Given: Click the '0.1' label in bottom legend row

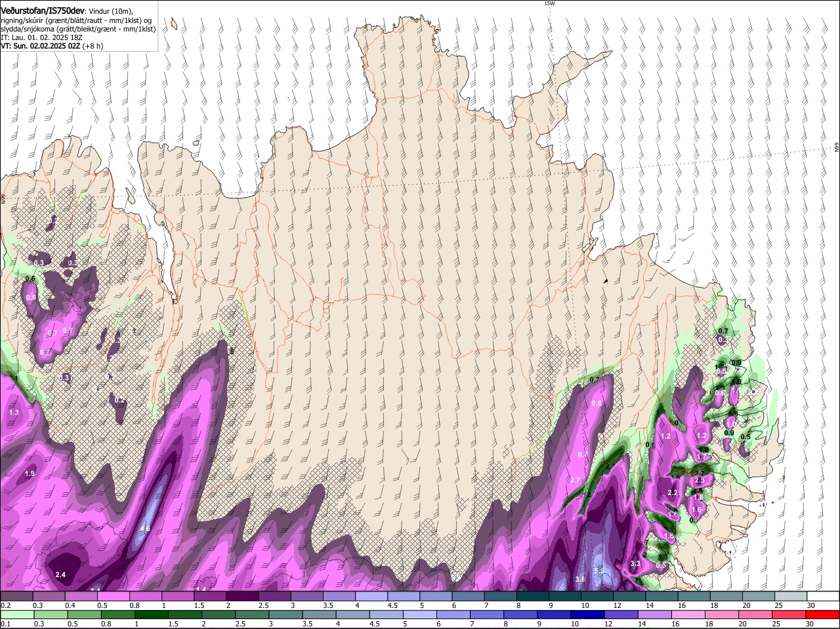Looking at the screenshot, I should (5, 624).
